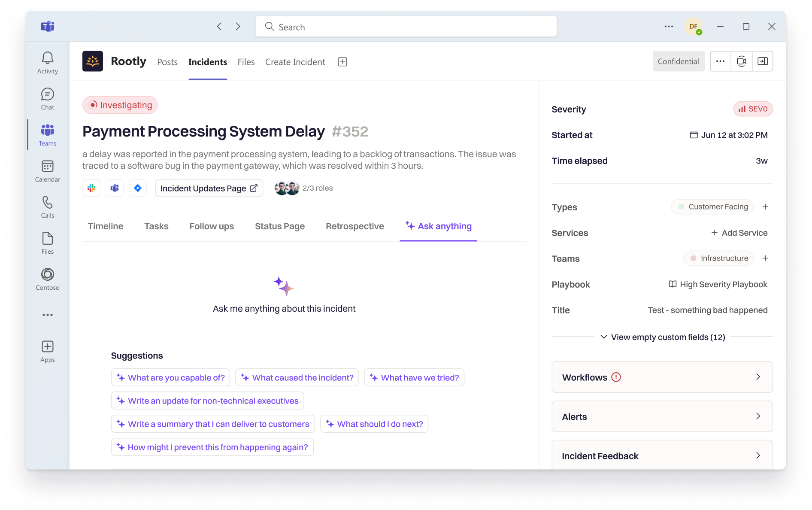This screenshot has height=510, width=812.
Task: Open the Slack integration icon
Action: pos(91,188)
